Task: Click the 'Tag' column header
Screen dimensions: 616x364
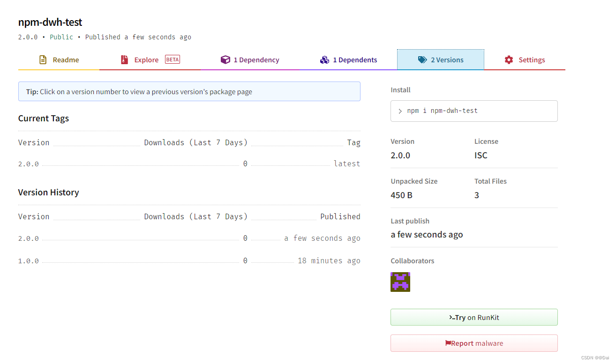Action: [354, 143]
